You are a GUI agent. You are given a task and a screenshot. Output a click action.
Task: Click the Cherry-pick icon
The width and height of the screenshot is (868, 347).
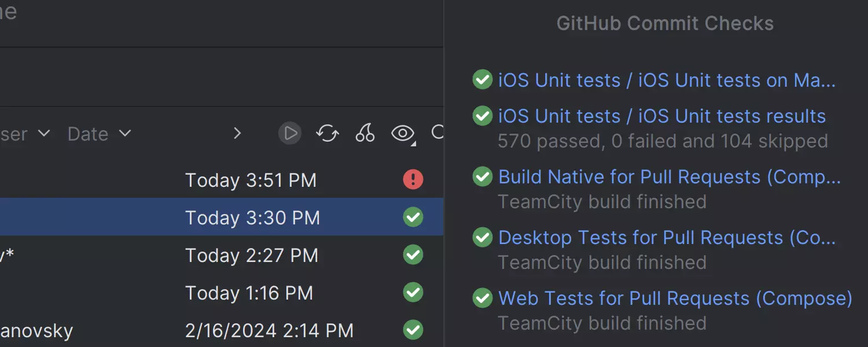[365, 134]
